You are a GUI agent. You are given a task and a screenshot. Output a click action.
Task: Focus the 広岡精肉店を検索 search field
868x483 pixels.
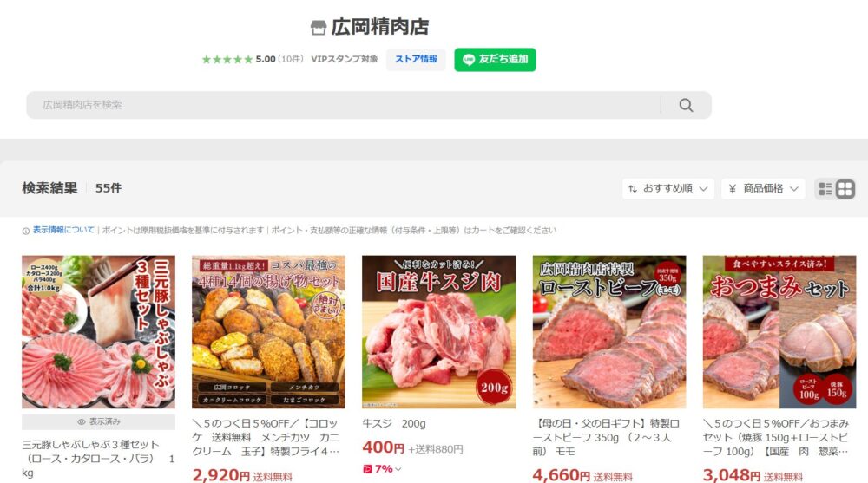343,105
